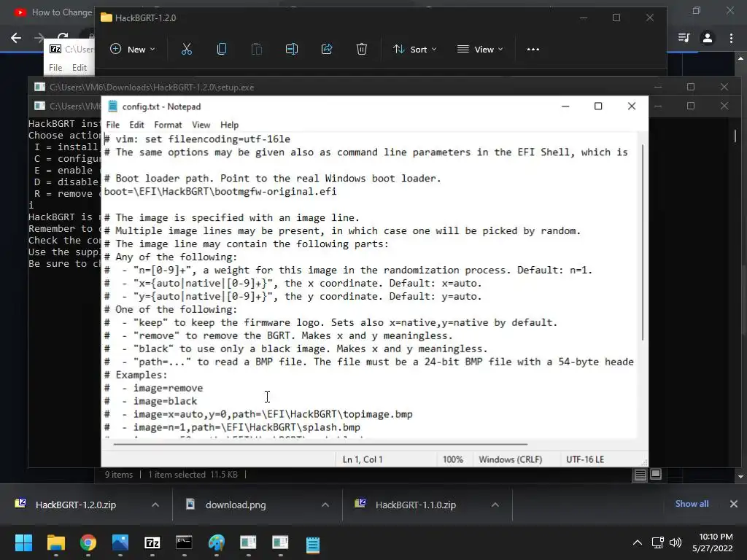Click the Chrome page scrollbar up arrow

[740, 58]
